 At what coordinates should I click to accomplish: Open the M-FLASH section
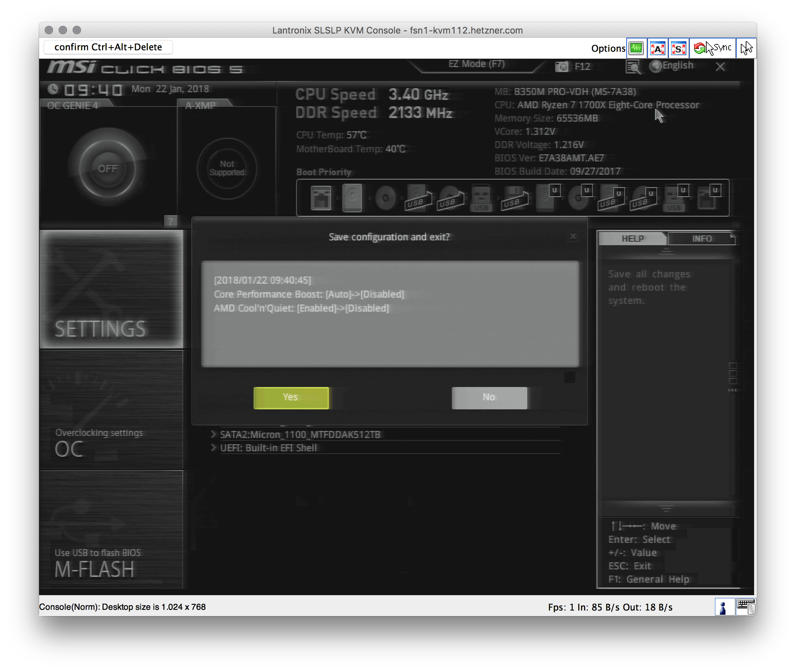(x=111, y=529)
